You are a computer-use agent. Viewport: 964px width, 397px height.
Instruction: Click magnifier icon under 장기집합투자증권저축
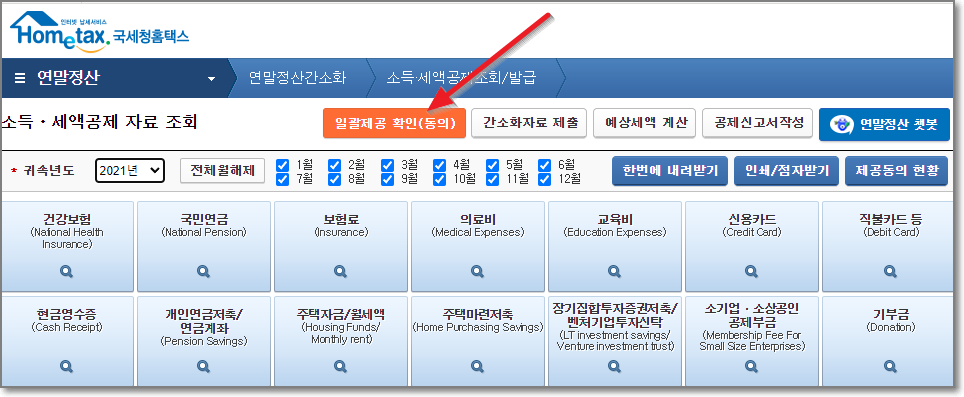pyautogui.click(x=615, y=366)
